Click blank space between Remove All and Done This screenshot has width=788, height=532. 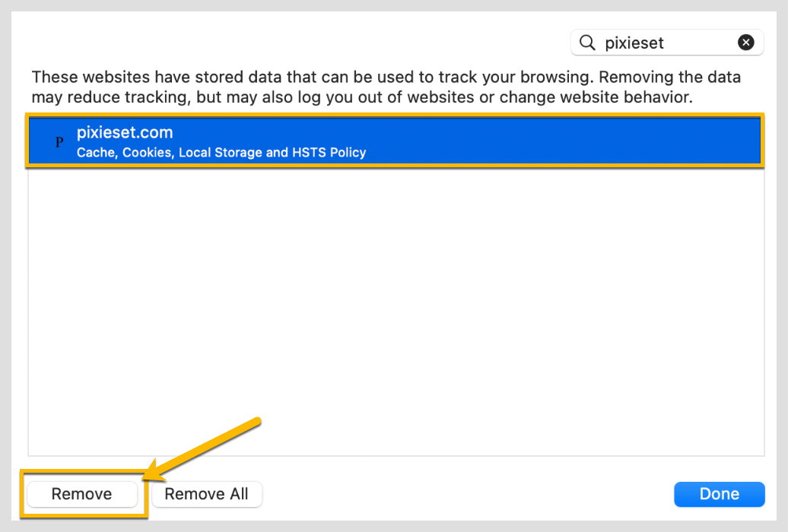click(464, 494)
